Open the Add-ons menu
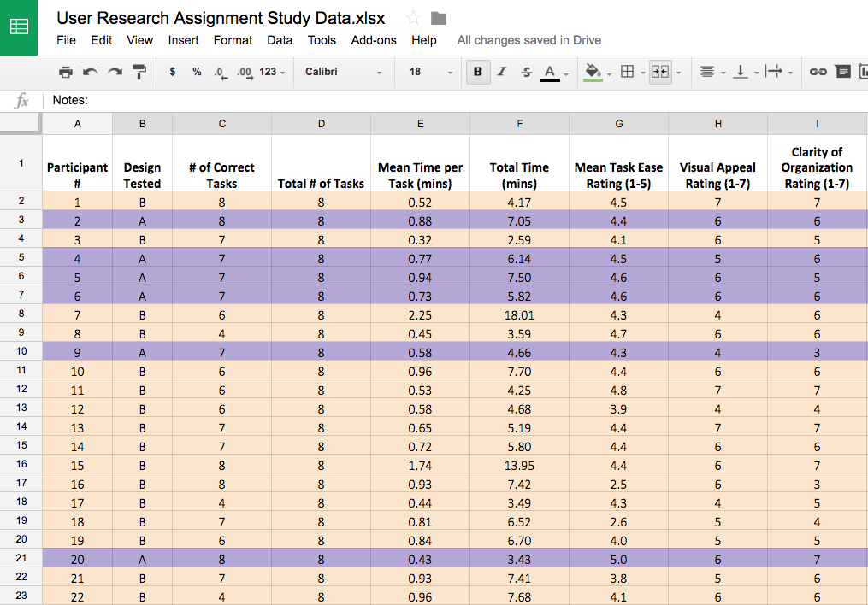The width and height of the screenshot is (868, 605). pos(372,40)
